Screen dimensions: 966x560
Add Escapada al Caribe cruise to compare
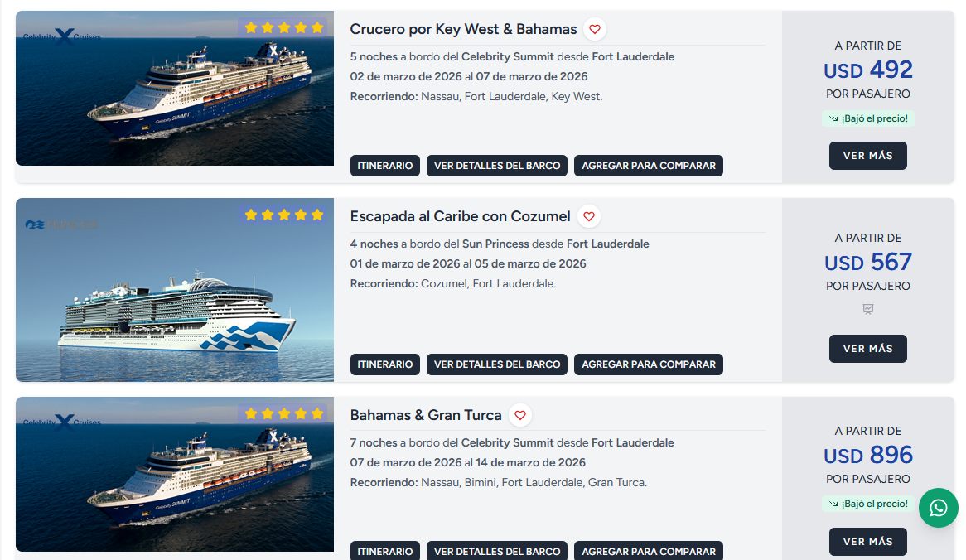[x=649, y=364]
